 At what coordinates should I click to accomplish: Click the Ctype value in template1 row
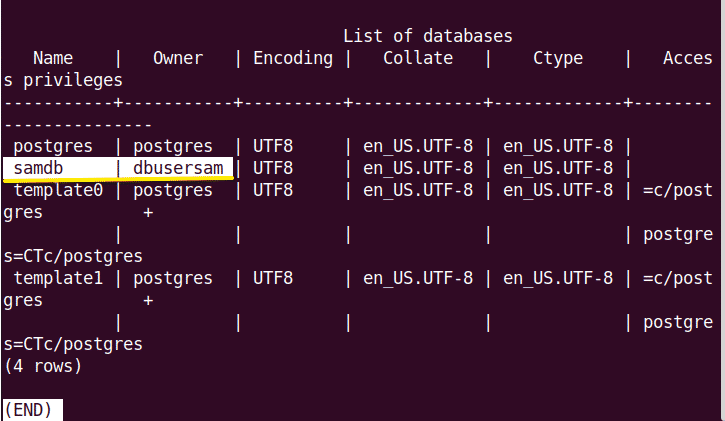558,278
